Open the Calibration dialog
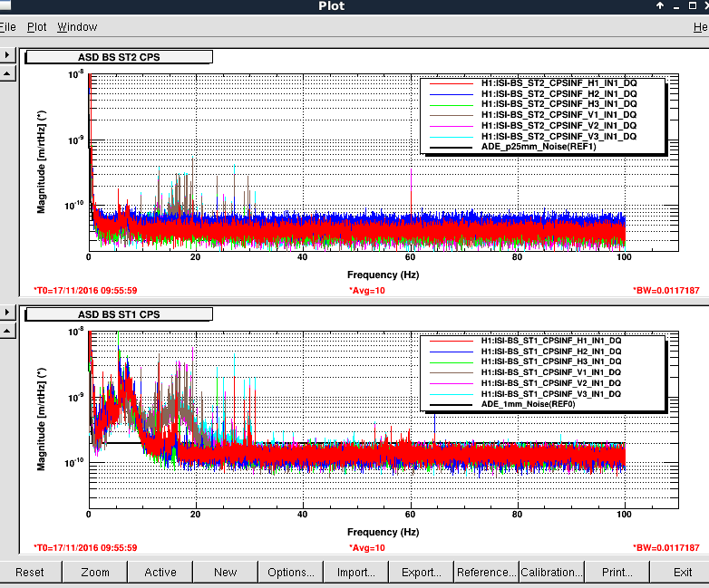The image size is (709, 588). (x=551, y=572)
